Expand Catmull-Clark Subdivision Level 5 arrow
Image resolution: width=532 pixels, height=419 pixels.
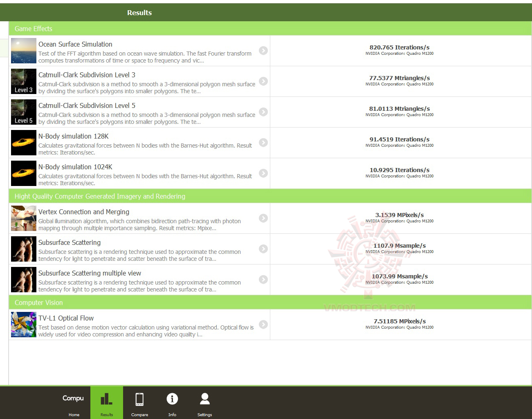263,112
